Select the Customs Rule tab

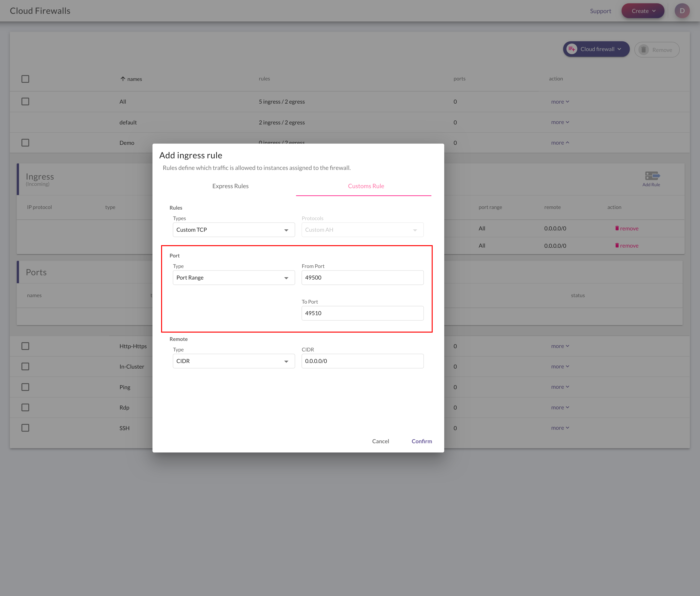pos(366,186)
